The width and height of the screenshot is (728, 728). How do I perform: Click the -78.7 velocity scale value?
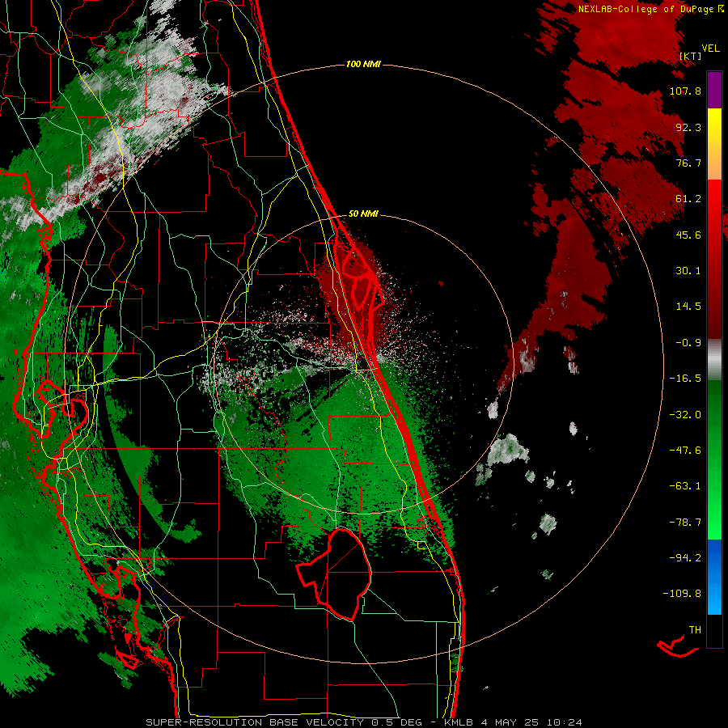point(685,523)
